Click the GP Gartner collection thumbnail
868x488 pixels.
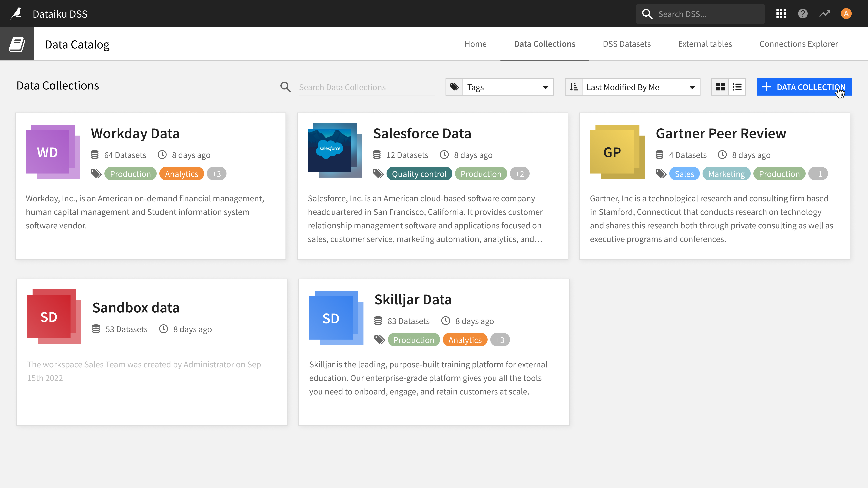[617, 151]
